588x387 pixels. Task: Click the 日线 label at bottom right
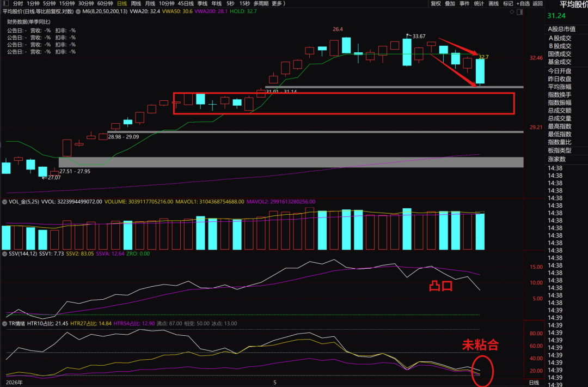pyautogui.click(x=534, y=383)
